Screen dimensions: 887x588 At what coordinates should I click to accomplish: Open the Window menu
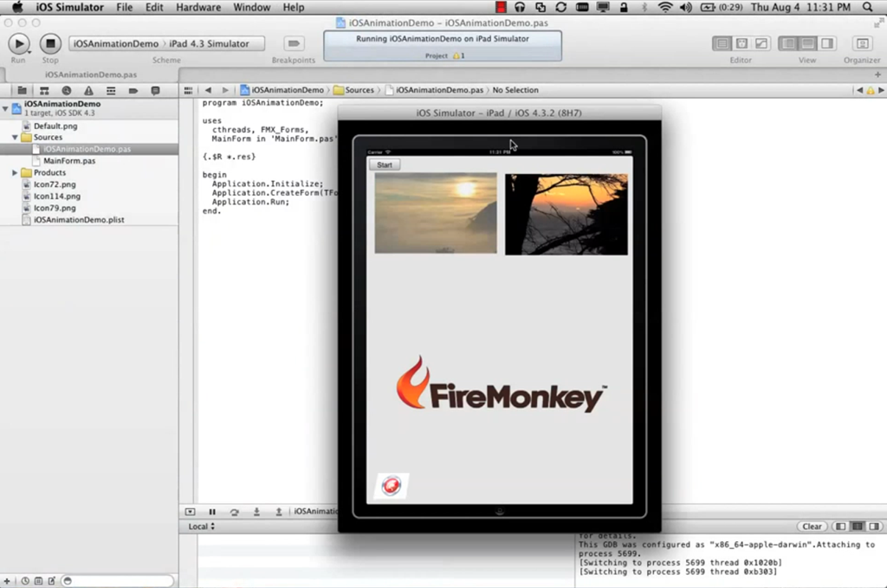click(x=252, y=7)
